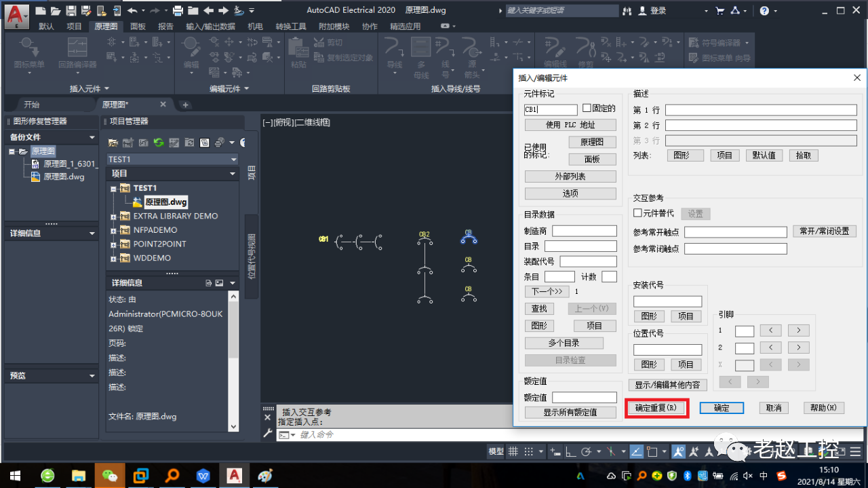
Task: Toggle the muted volume icon in the system tray
Action: [x=749, y=475]
